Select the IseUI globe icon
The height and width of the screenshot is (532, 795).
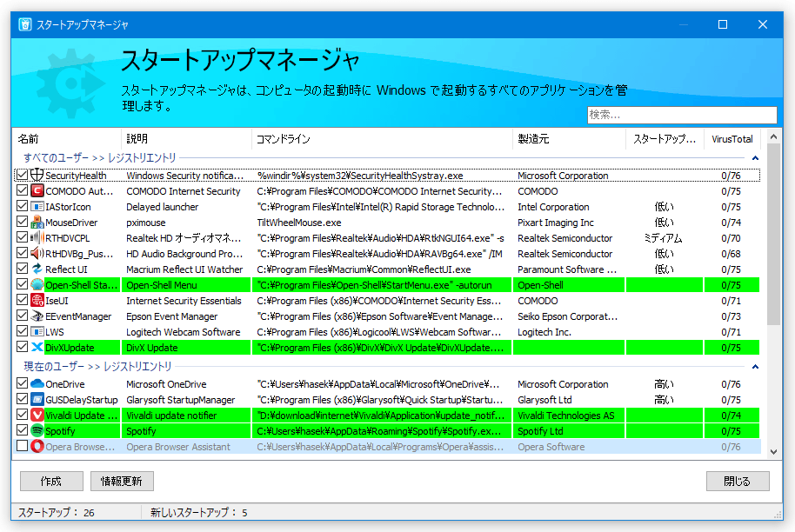tap(37, 301)
